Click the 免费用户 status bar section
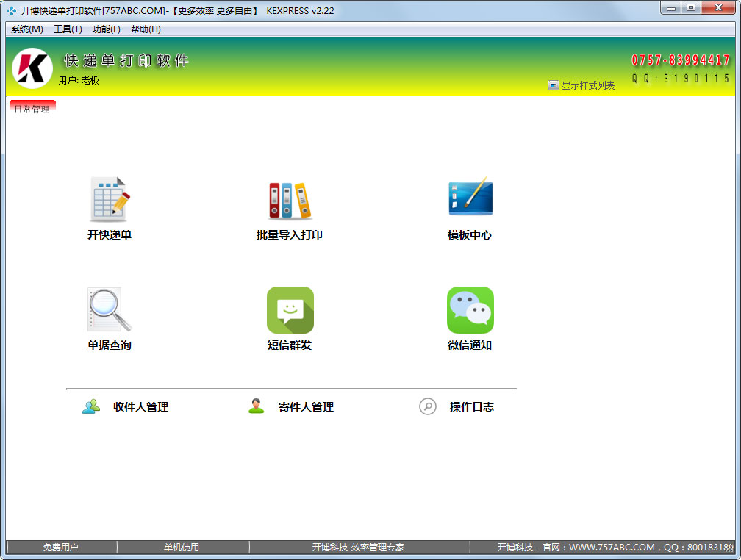The width and height of the screenshot is (741, 560). (x=60, y=548)
